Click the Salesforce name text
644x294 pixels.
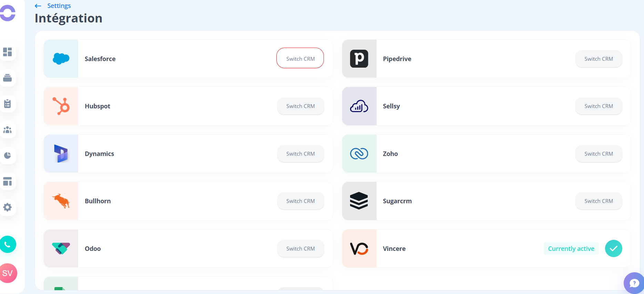[100, 59]
